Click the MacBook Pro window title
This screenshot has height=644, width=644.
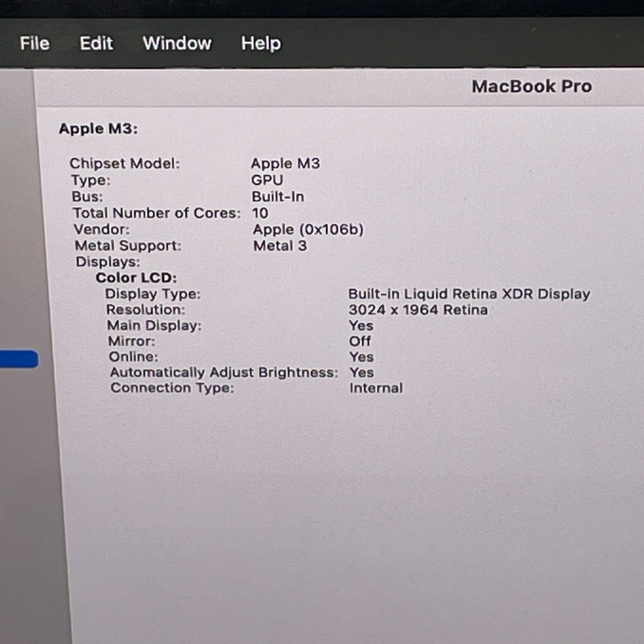click(532, 86)
